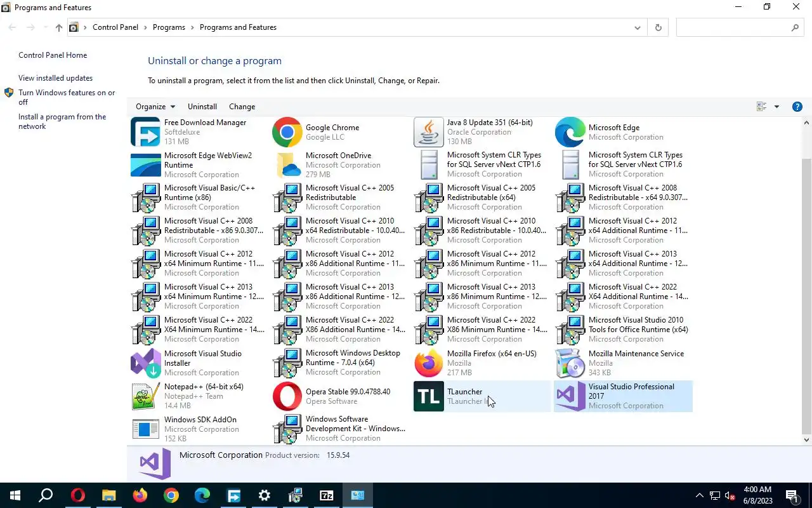Expand the address bar history dropdown
This screenshot has width=812, height=508.
[x=638, y=27]
